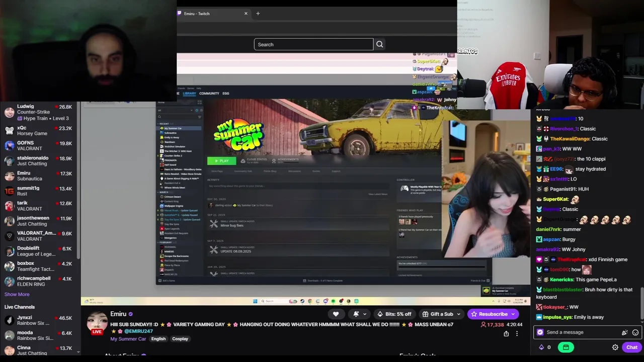Open chat identity badge icon
Screen dimensions: 644x362
coord(540,332)
